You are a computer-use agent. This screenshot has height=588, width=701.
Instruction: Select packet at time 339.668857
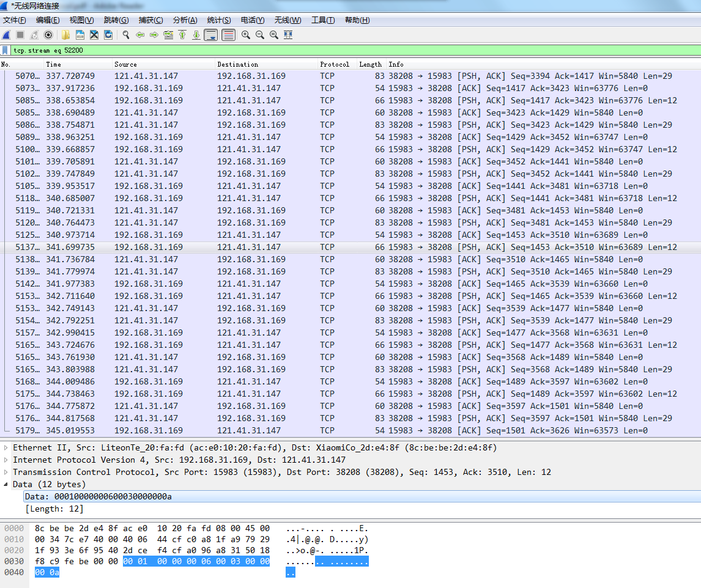click(350, 149)
